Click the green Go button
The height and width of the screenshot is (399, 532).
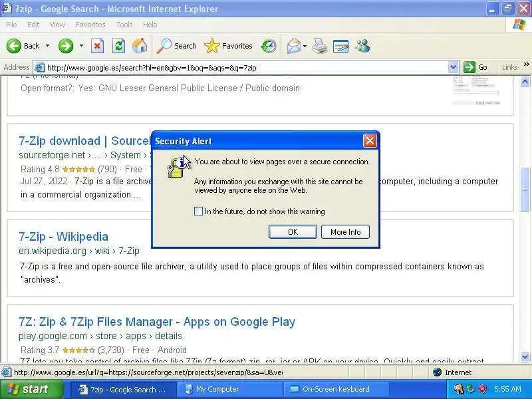[475, 68]
